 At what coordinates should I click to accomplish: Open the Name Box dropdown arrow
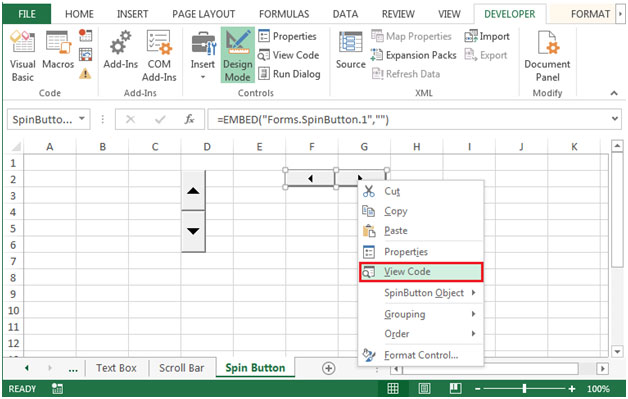(x=82, y=119)
